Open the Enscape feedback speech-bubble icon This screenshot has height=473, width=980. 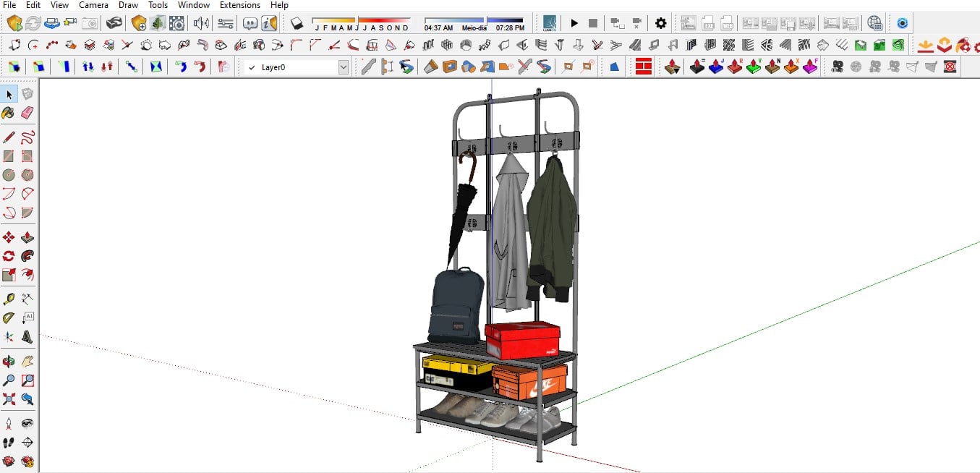[x=250, y=23]
